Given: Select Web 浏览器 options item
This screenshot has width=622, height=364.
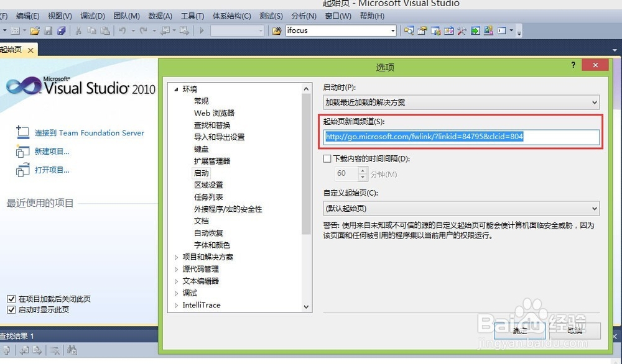Looking at the screenshot, I should [214, 113].
